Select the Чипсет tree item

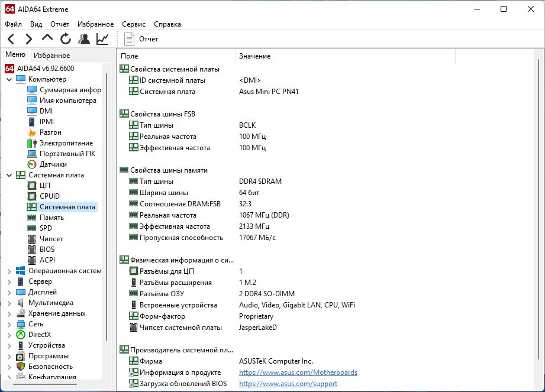(51, 239)
